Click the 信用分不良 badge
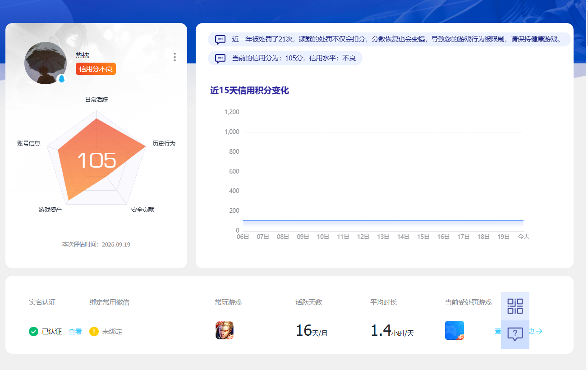The image size is (588, 370). point(96,69)
